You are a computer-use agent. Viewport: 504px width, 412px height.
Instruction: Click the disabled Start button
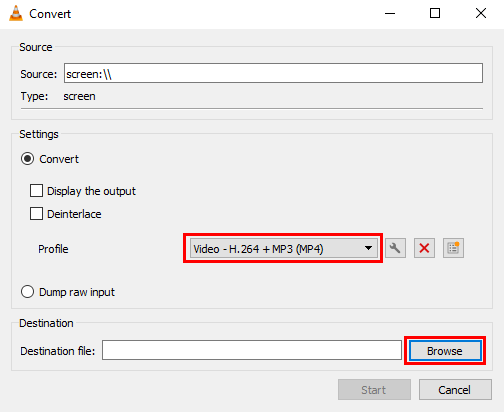pyautogui.click(x=374, y=389)
